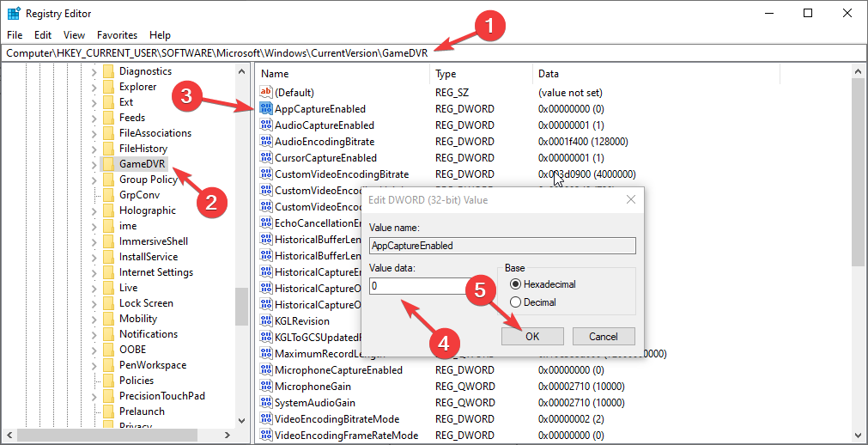
Task: Click the VideoEncodingBitrateMode value icon
Action: click(x=266, y=419)
